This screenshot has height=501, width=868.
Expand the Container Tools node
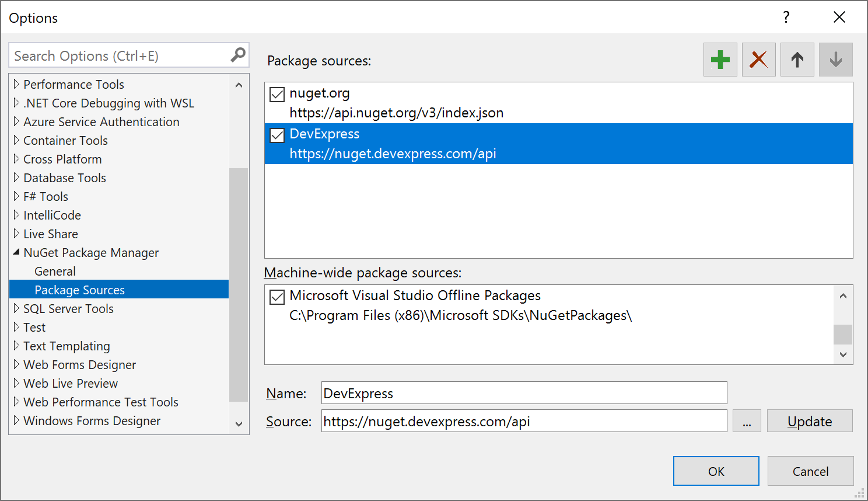pos(16,140)
